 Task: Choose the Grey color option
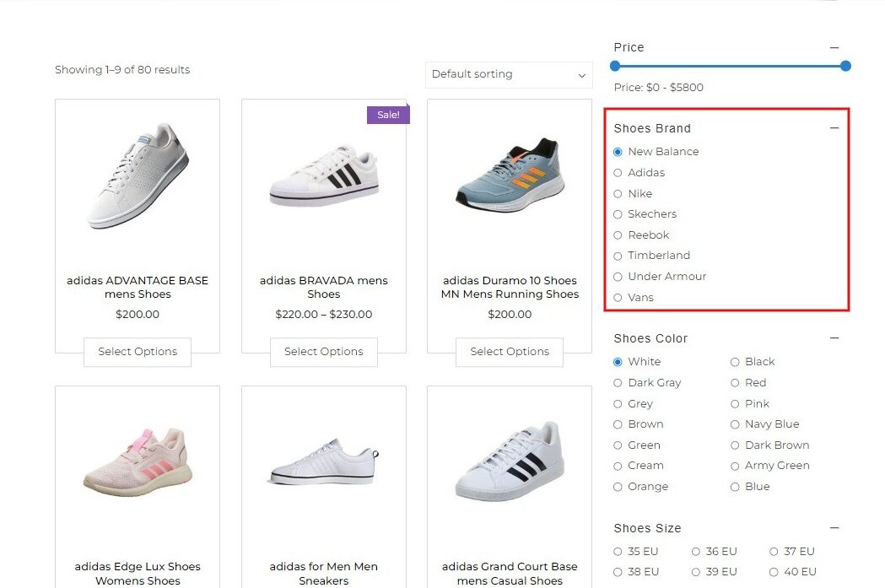pos(618,403)
